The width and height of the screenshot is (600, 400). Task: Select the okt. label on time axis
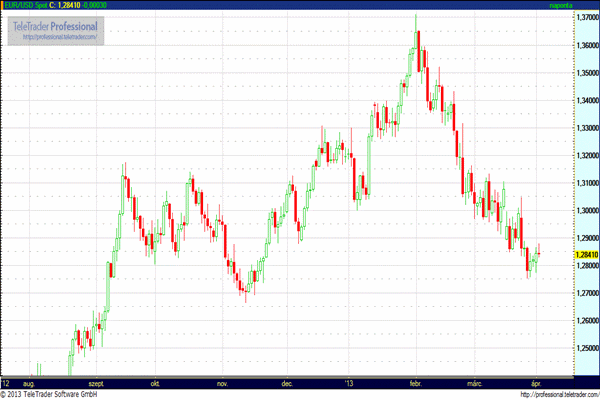click(x=155, y=383)
